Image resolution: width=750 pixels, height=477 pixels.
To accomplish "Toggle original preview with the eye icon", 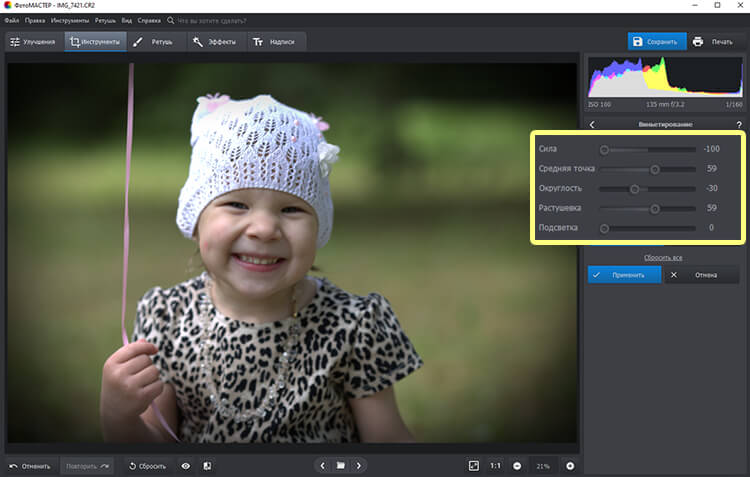I will pos(185,466).
